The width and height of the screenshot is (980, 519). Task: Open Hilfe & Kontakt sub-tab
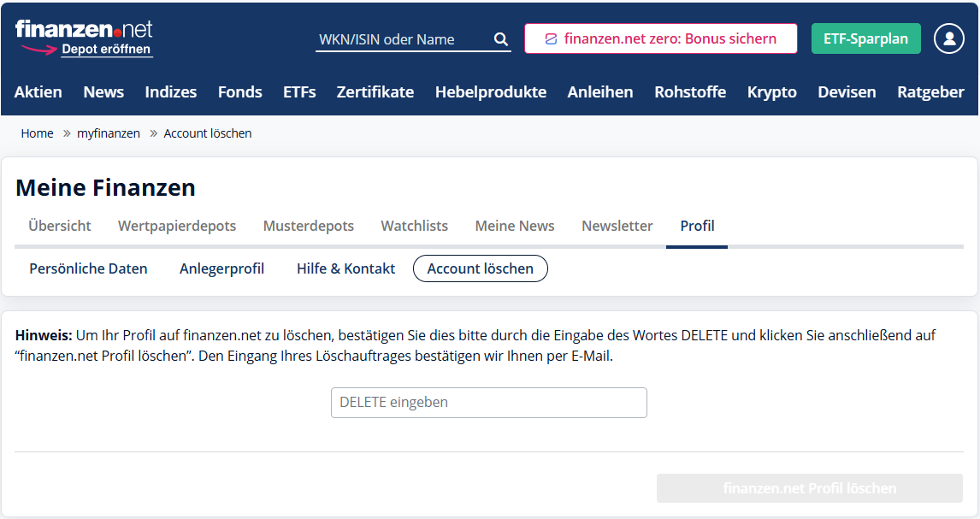click(345, 268)
